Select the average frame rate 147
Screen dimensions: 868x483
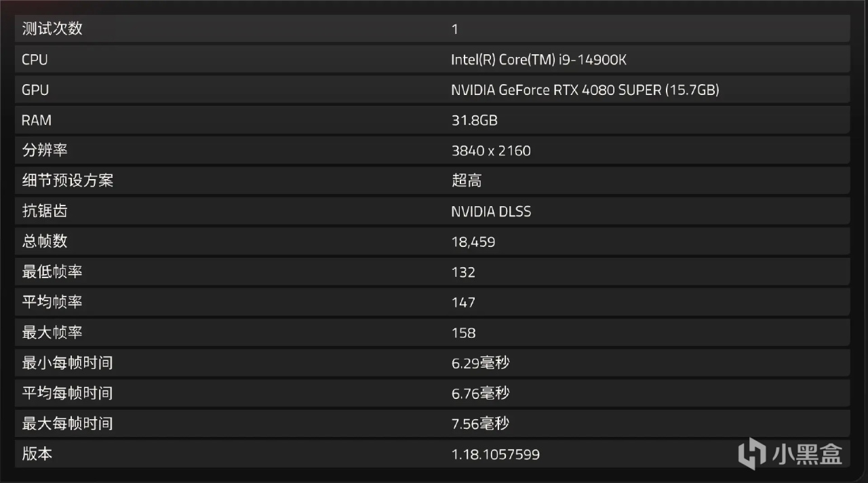463,303
